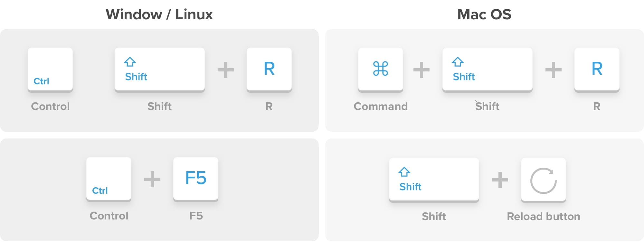This screenshot has height=251, width=644.
Task: Click the plus sign between Ctrl and F5
Action: 152,179
